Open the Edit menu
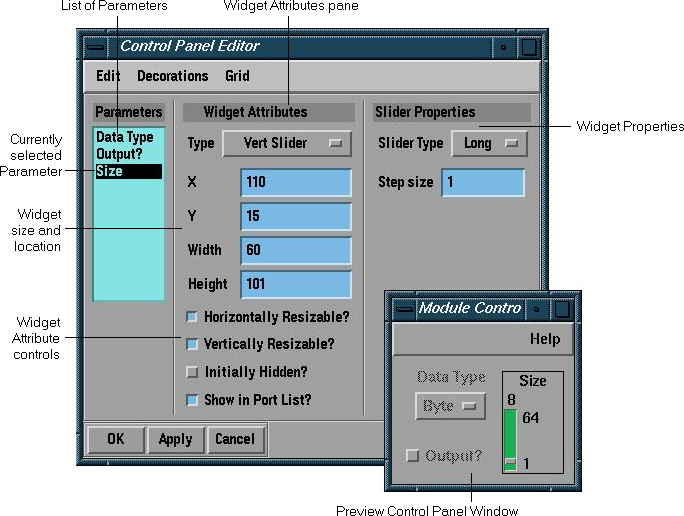Screen dimensions: 684x516 click(x=108, y=76)
